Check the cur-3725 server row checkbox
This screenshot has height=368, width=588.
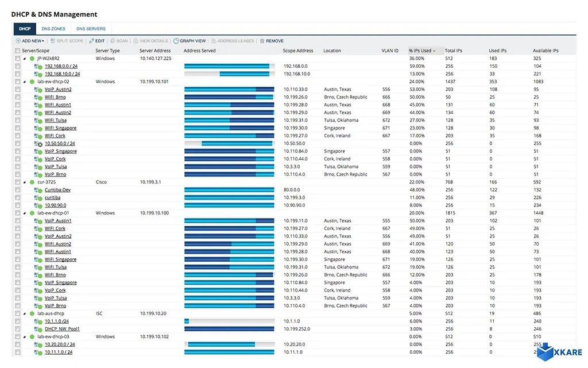17,182
